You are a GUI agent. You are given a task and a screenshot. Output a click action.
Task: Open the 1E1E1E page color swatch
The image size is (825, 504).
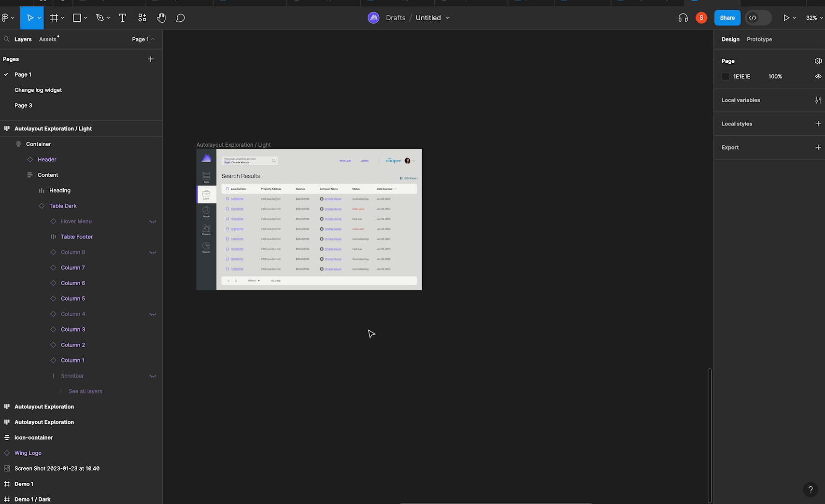(725, 76)
